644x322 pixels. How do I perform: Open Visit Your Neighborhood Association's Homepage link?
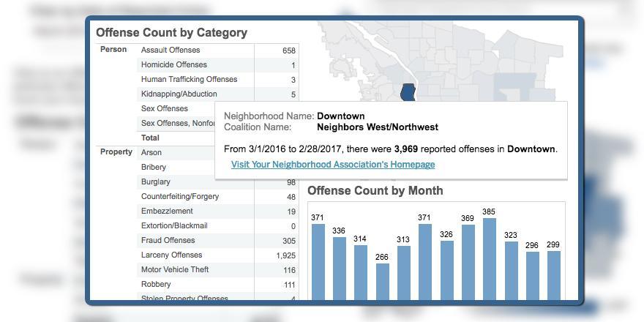point(333,165)
